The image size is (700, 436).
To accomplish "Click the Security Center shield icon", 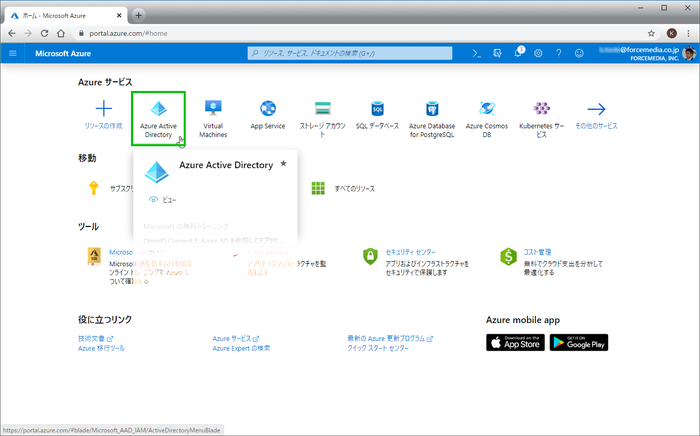I will click(370, 256).
